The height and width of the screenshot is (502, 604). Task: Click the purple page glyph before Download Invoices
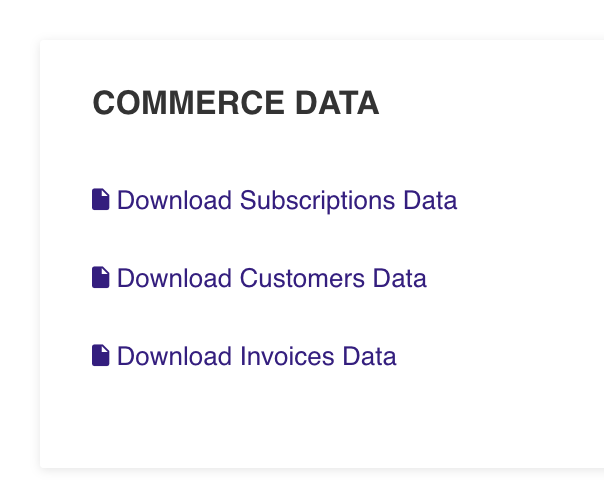tap(101, 355)
